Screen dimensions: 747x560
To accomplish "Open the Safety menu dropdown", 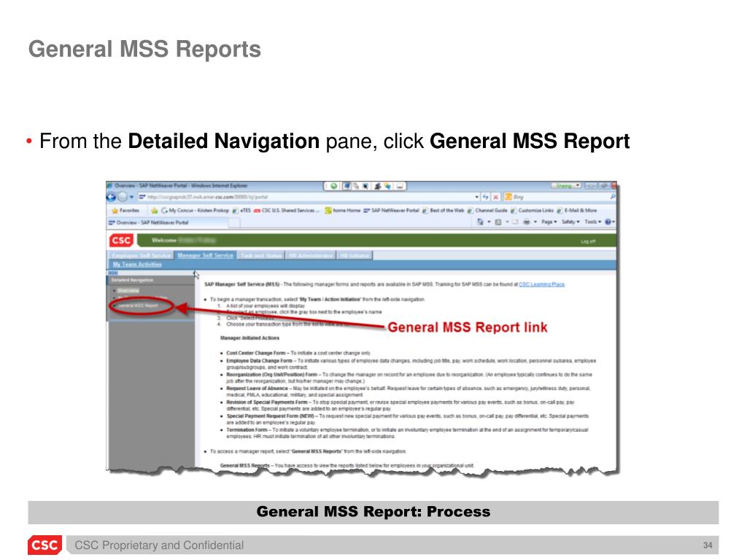I will coord(570,222).
